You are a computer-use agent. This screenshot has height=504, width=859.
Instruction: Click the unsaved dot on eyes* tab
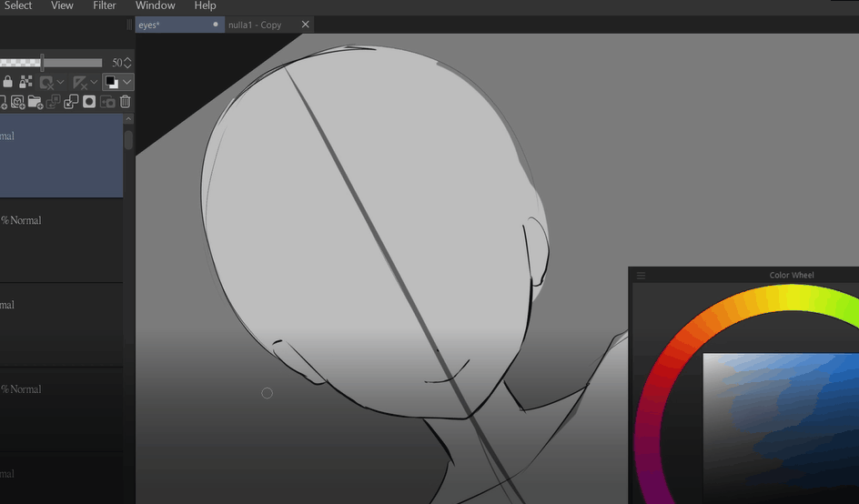[x=216, y=24]
